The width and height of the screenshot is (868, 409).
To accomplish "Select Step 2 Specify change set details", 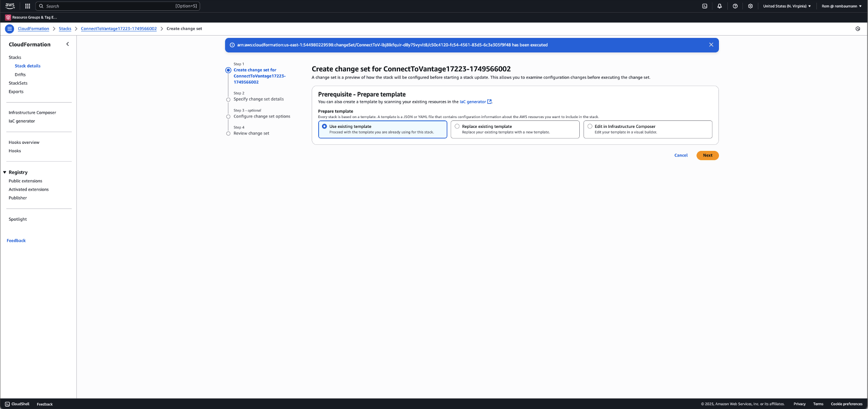I will [x=259, y=99].
